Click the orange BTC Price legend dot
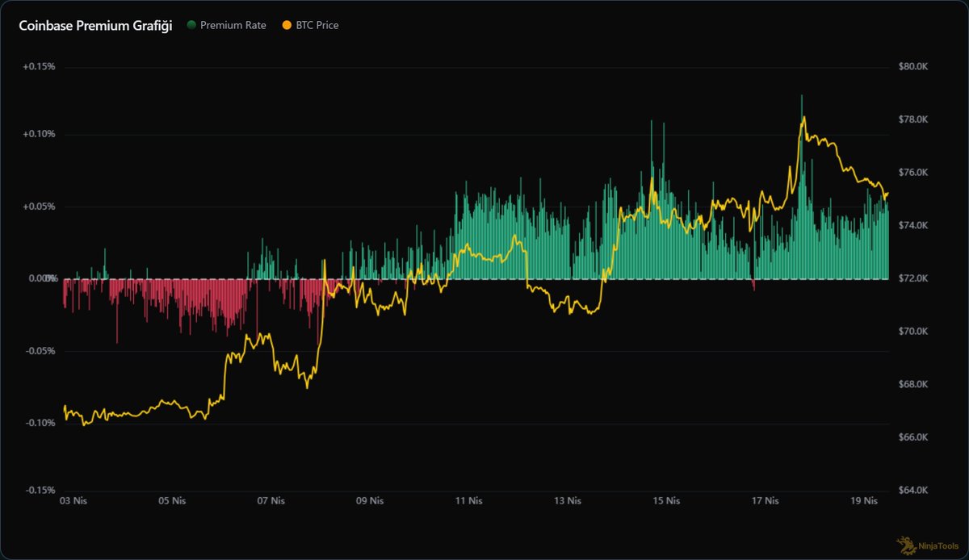This screenshot has height=560, width=969. pos(287,25)
